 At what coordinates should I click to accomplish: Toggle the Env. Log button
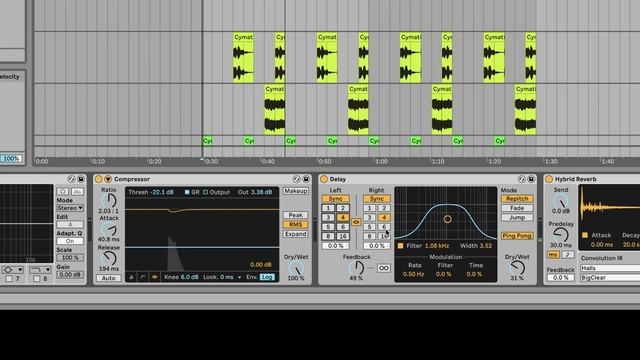point(267,277)
